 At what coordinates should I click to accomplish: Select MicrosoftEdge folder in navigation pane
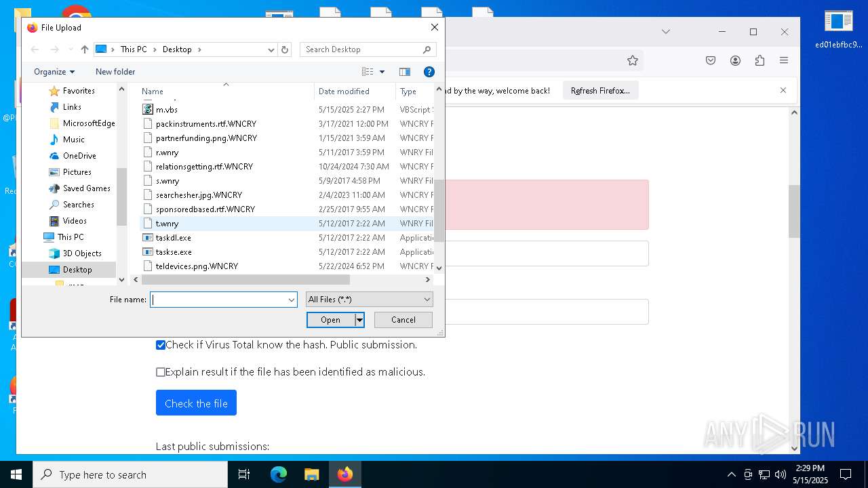coord(89,123)
